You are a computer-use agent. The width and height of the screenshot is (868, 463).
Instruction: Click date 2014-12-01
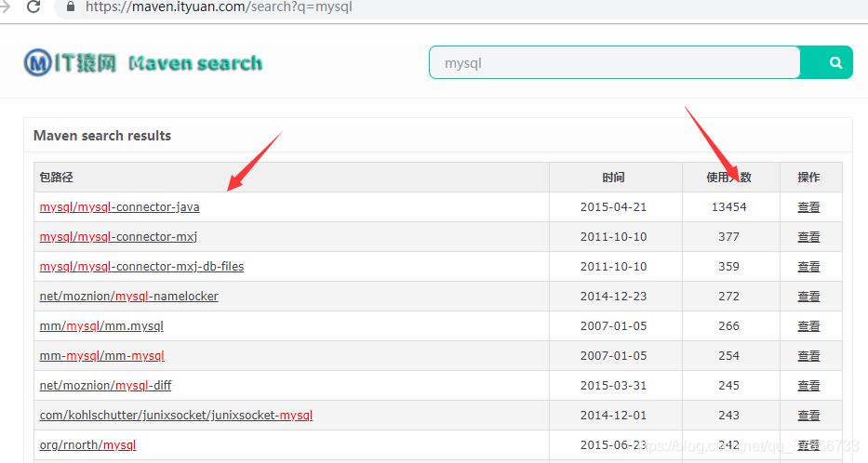pos(613,416)
